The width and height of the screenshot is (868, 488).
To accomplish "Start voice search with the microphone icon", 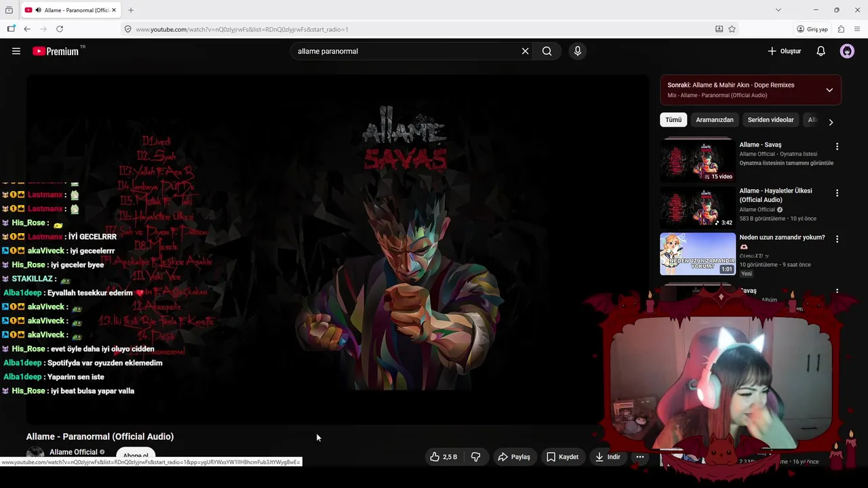I will pyautogui.click(x=578, y=51).
